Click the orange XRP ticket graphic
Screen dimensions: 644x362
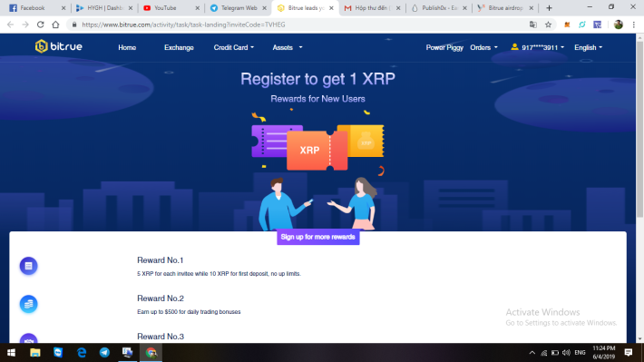[317, 150]
